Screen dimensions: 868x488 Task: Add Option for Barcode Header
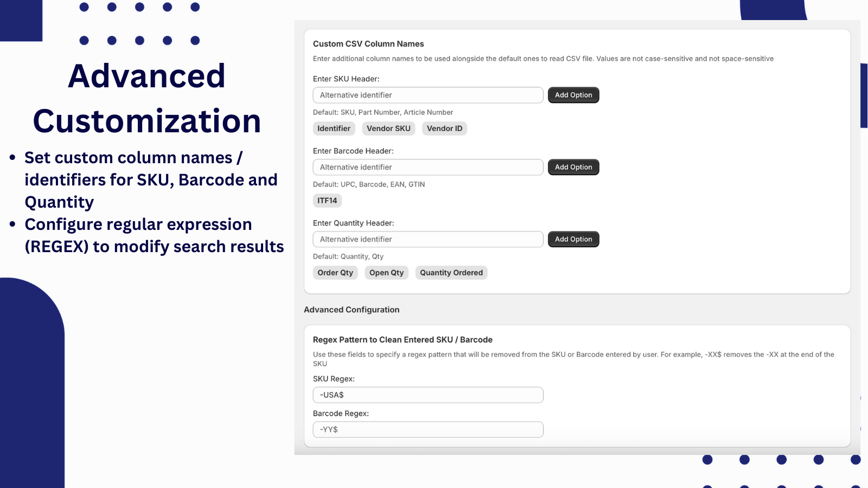(573, 167)
